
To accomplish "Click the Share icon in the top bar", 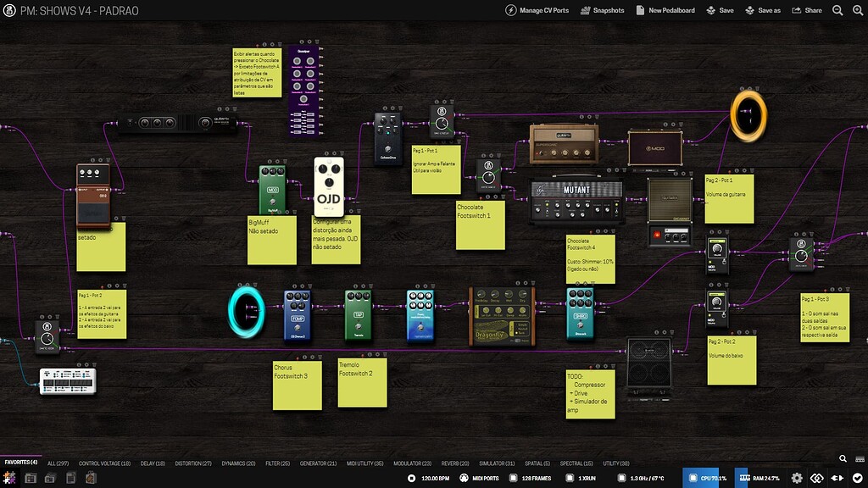I will tap(797, 9).
